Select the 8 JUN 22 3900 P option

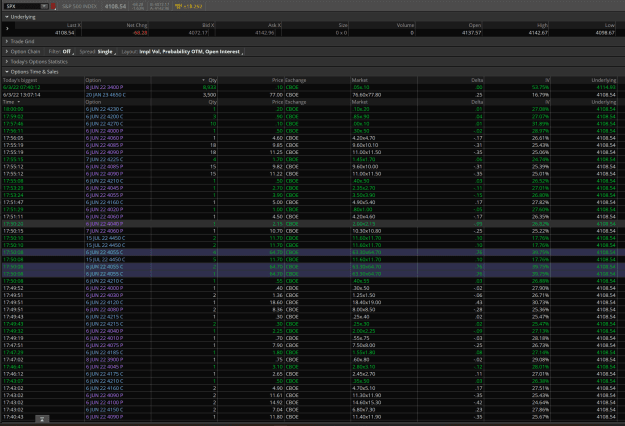(104, 359)
